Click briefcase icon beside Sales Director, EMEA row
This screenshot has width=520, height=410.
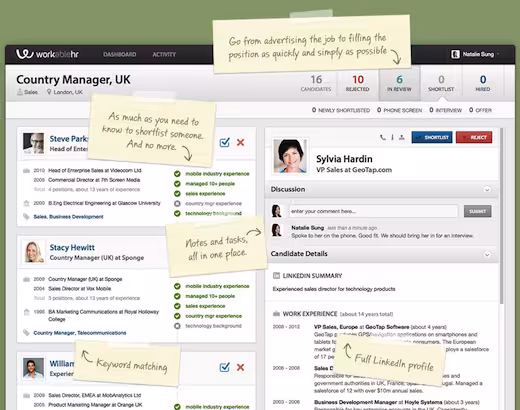click(26, 396)
